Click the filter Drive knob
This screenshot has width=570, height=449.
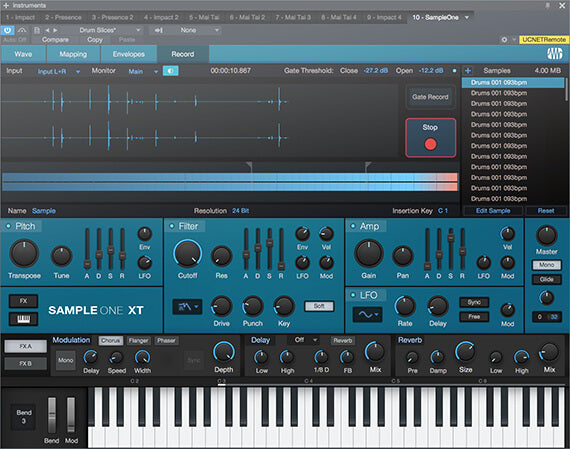pyautogui.click(x=221, y=306)
